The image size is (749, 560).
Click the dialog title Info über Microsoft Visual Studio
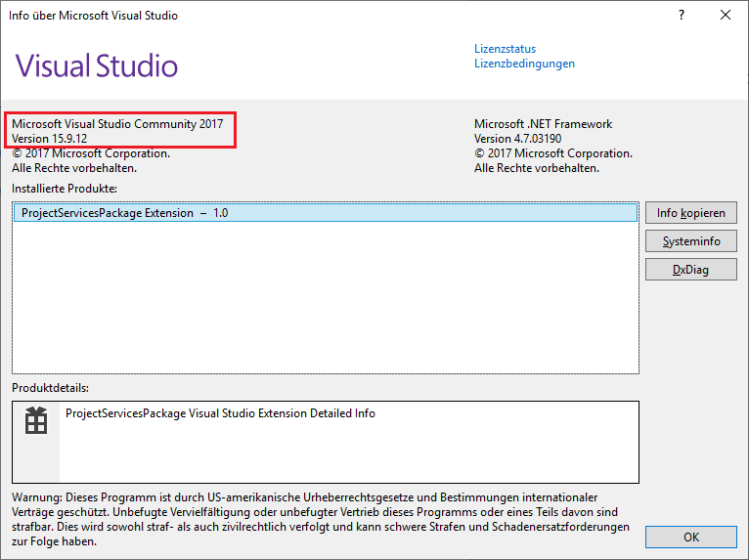pos(93,16)
